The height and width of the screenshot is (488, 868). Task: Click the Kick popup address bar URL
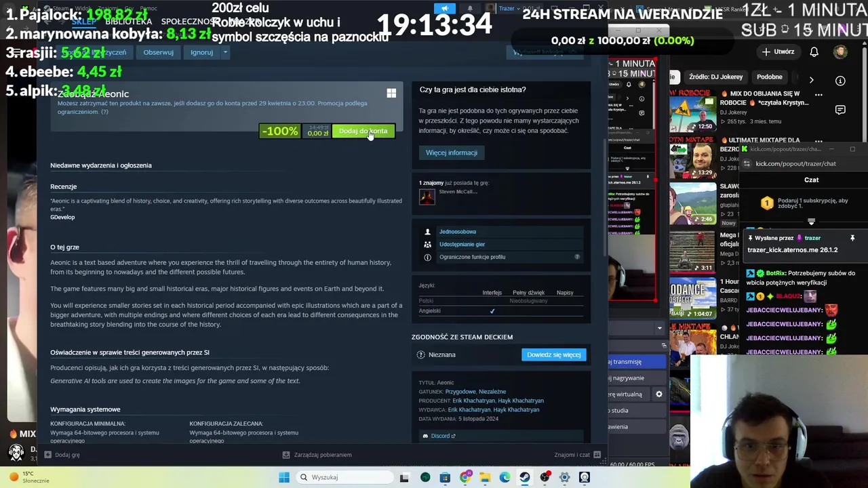pos(795,163)
